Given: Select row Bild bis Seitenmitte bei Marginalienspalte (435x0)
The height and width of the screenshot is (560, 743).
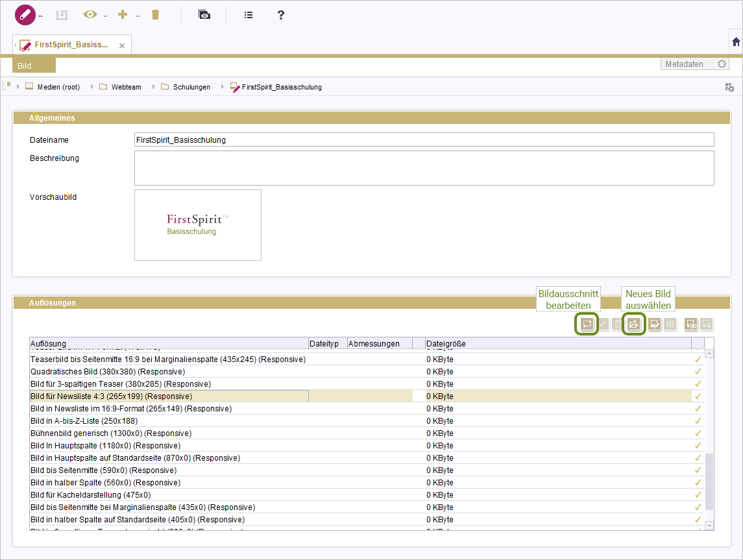Looking at the screenshot, I should pyautogui.click(x=367, y=507).
